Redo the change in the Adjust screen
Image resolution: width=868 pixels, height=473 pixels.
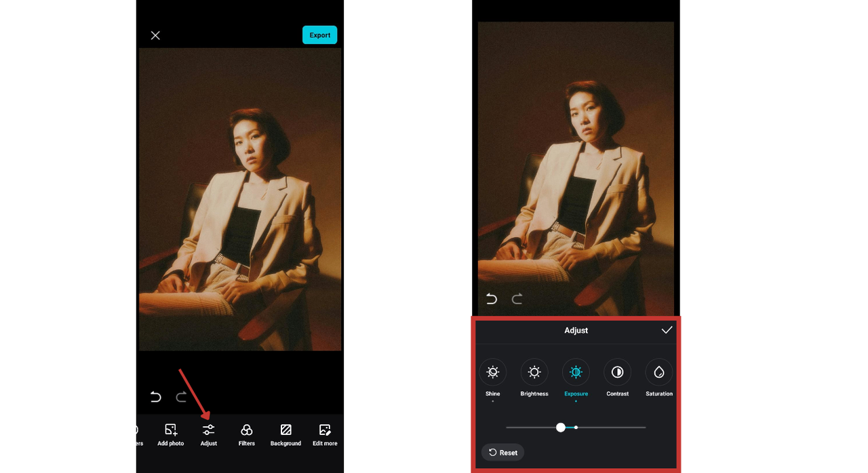click(x=517, y=299)
